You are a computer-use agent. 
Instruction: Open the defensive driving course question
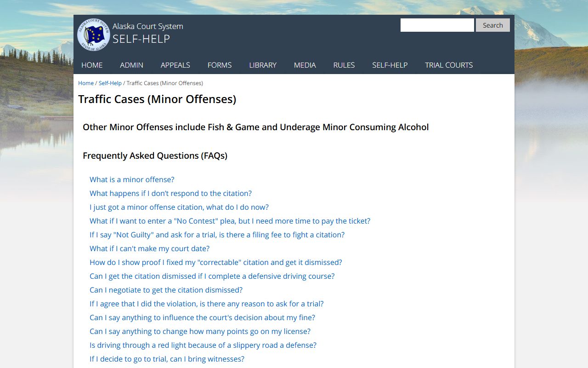point(212,276)
